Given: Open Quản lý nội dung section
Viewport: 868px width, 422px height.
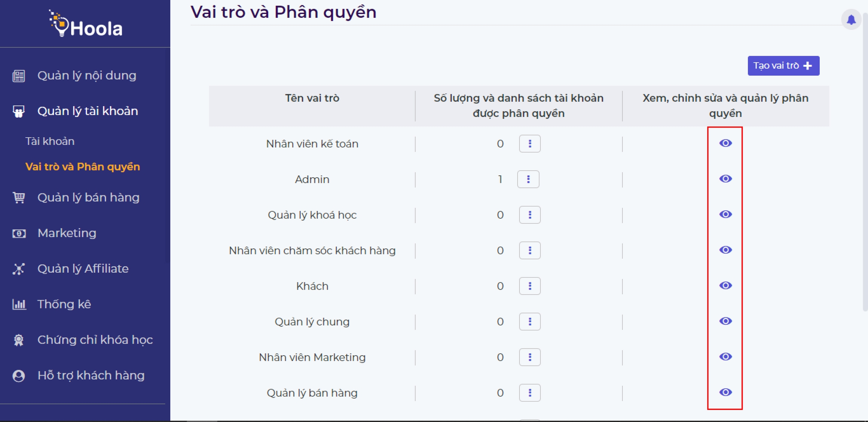Looking at the screenshot, I should click(87, 75).
